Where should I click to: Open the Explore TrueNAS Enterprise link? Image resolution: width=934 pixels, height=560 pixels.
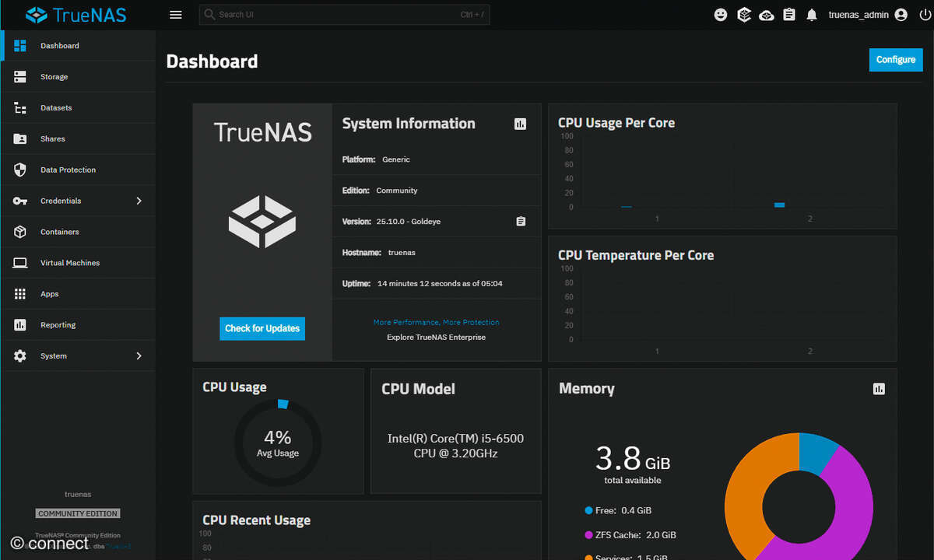436,337
